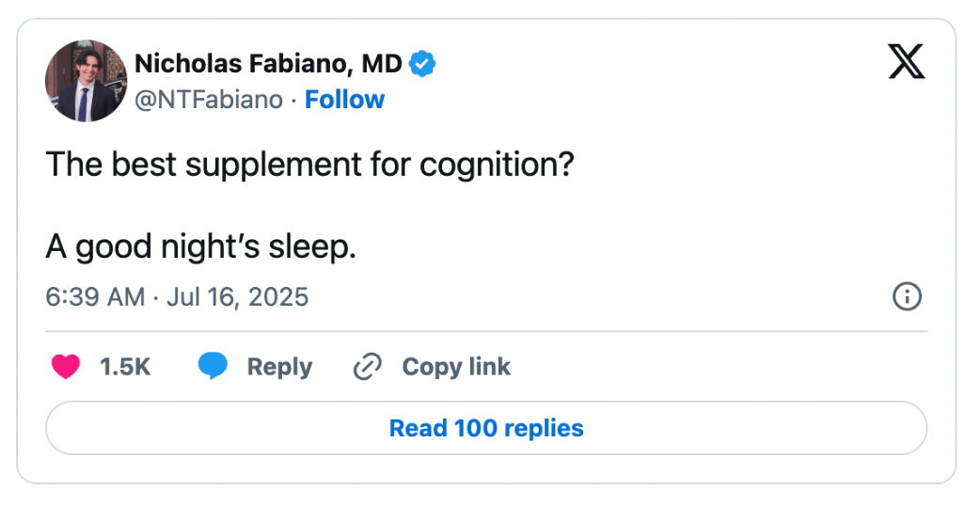The height and width of the screenshot is (506, 980).
Task: Open Read 100 replies button
Action: click(486, 429)
